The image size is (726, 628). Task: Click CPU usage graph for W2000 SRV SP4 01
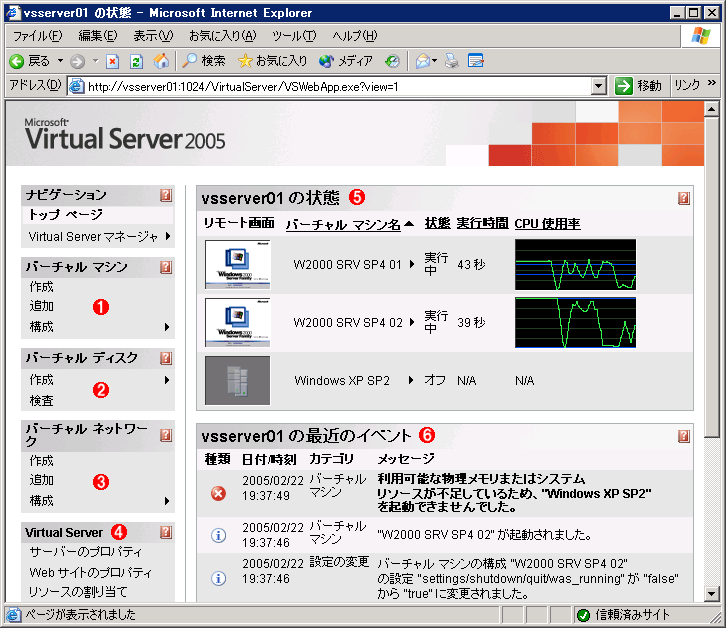click(x=576, y=264)
